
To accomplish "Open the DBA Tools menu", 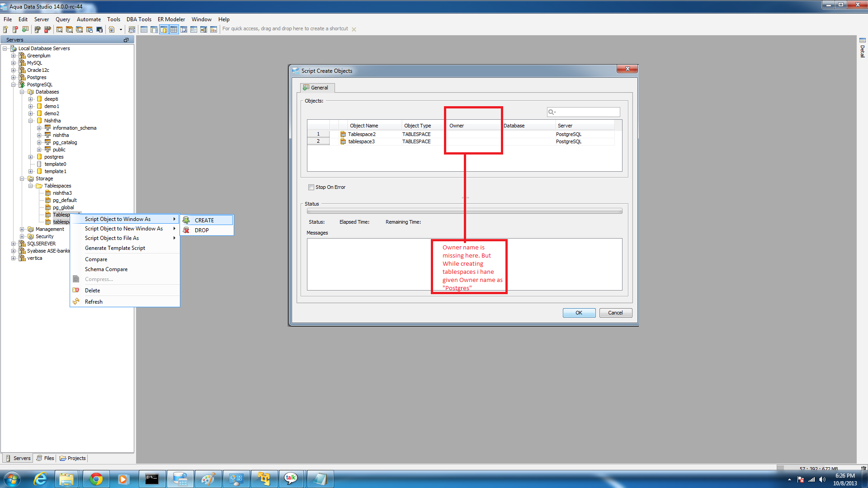I will pyautogui.click(x=138, y=19).
